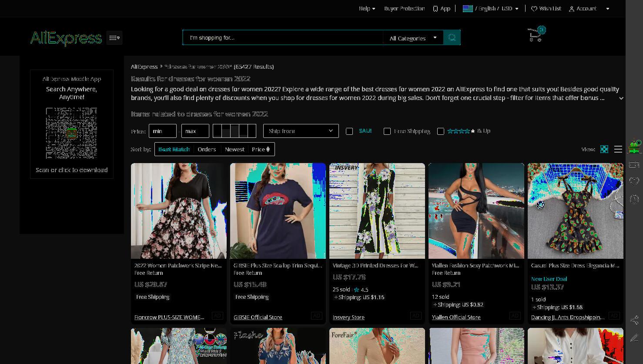The image size is (643, 364).
Task: Open the Ship from dropdown
Action: (301, 131)
